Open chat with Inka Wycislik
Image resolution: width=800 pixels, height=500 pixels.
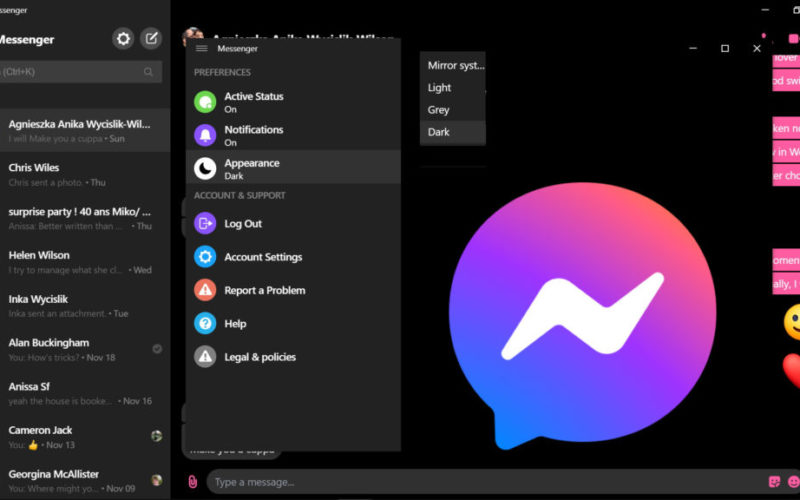pos(85,306)
